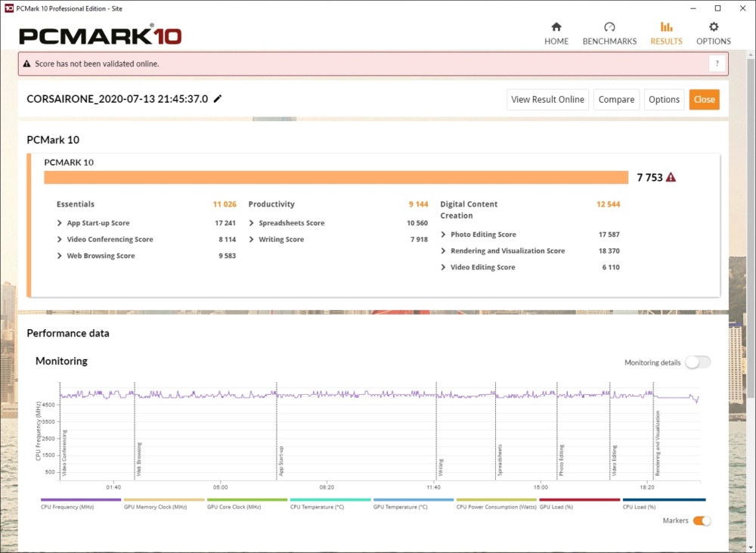
Task: Select CPU Power Consumption (Watts) legend
Action: click(496, 504)
